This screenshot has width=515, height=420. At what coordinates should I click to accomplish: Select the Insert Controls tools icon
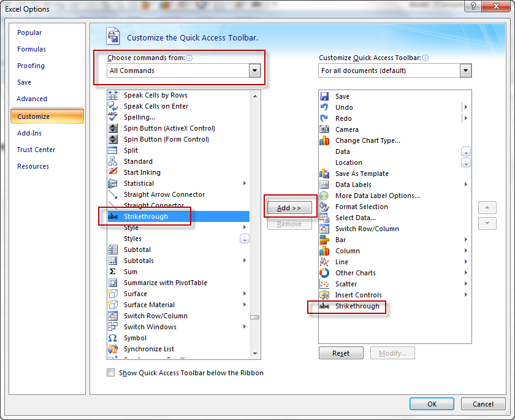[324, 295]
